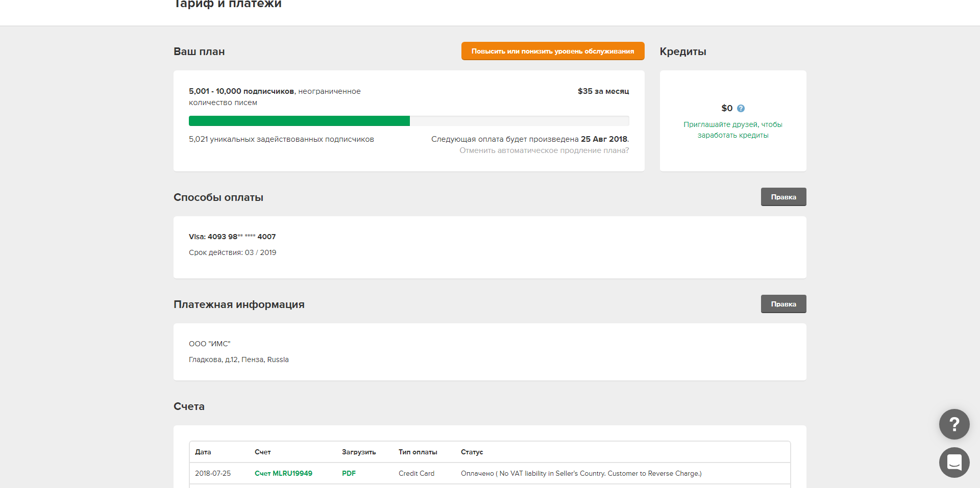Click the $0 credits balance
Screen dimensions: 980x488
coord(726,108)
